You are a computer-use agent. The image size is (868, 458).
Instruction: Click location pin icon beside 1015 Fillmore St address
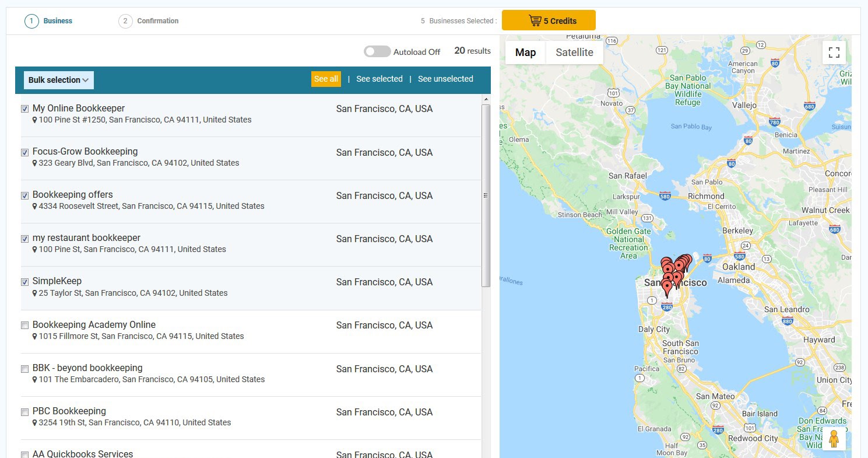[35, 336]
